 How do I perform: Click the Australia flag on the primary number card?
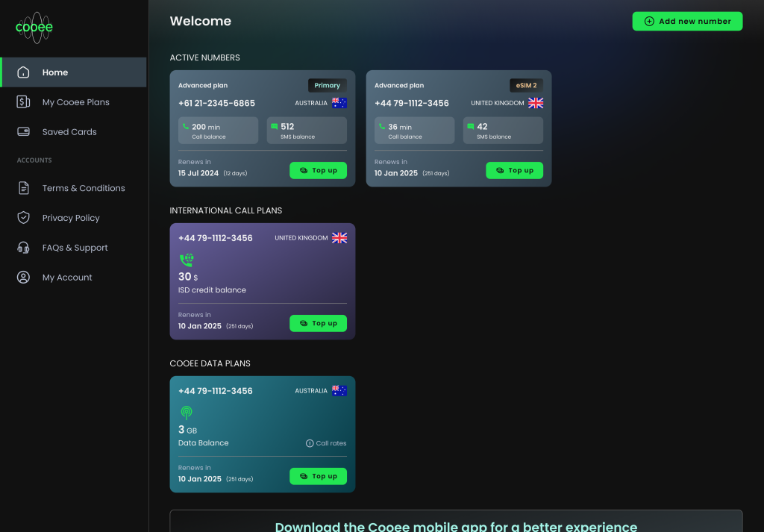click(339, 103)
